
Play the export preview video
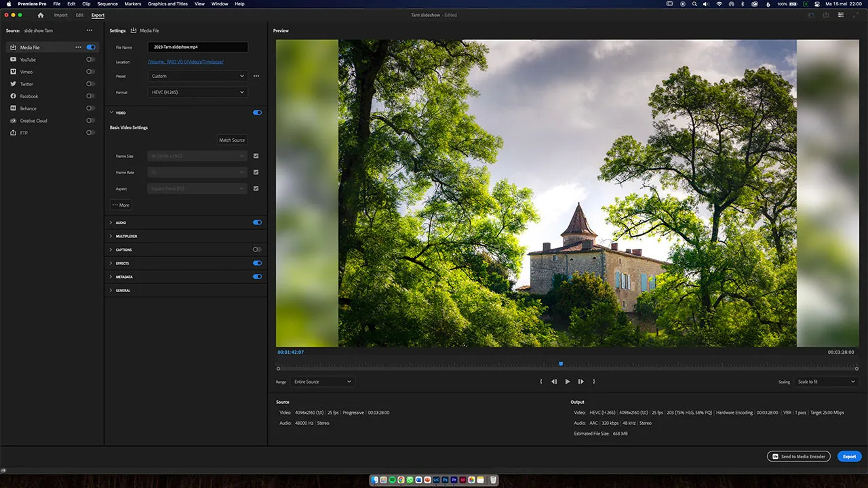click(567, 381)
